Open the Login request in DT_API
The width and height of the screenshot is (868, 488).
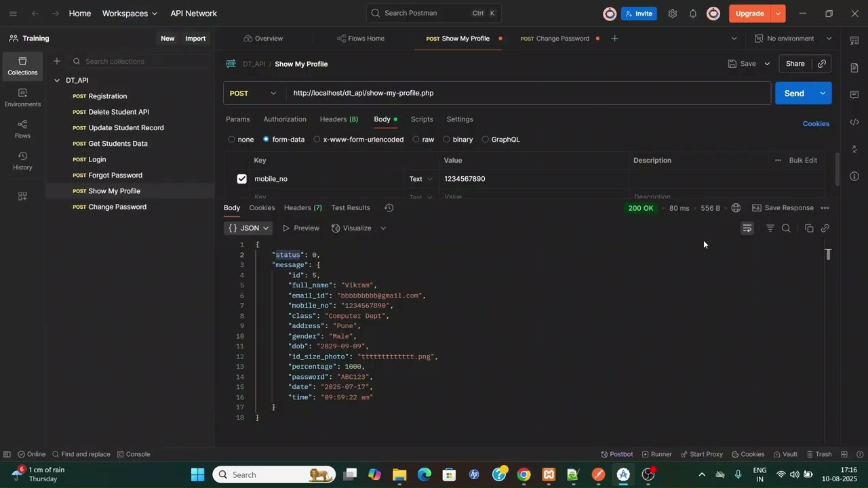[x=97, y=159]
